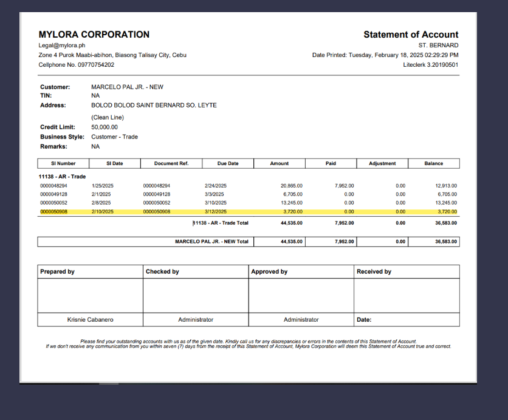Click the Statement of Account title
This screenshot has width=508, height=420.
(x=411, y=35)
